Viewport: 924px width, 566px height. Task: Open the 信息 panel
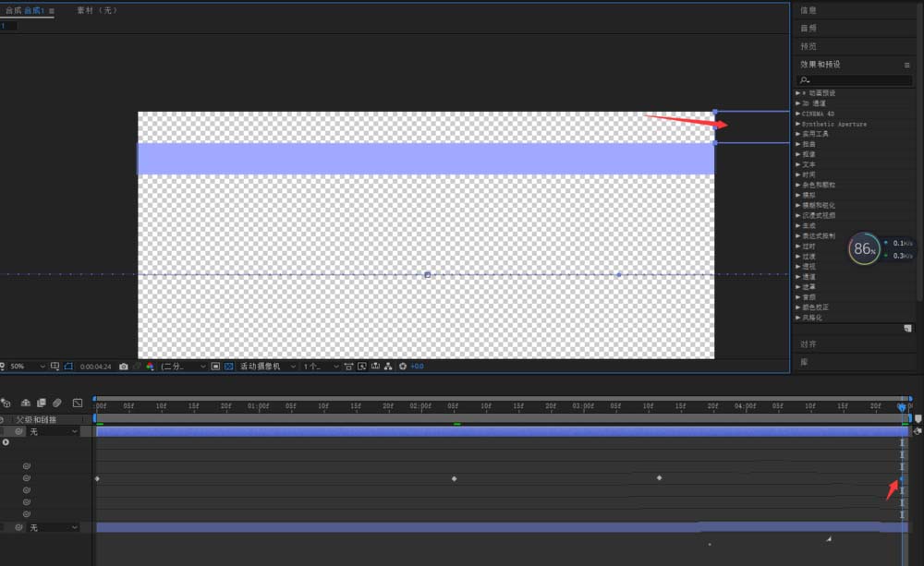[x=808, y=10]
